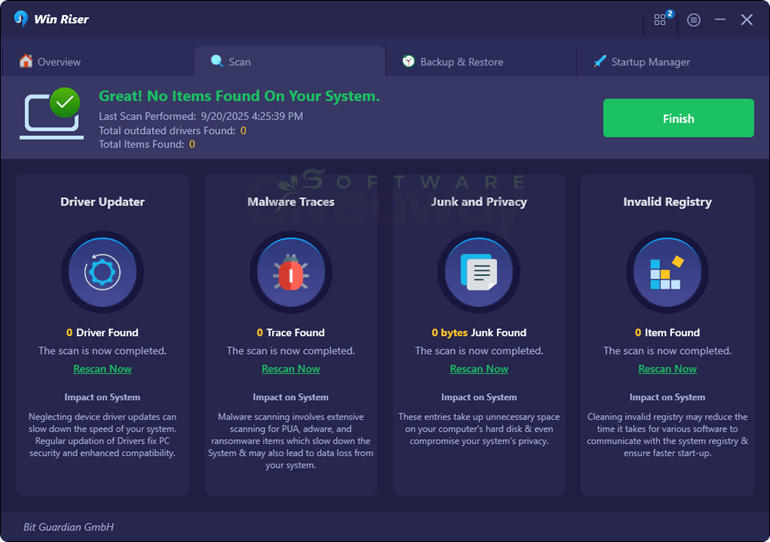This screenshot has width=770, height=542.
Task: Click the Scan magnifier icon
Action: 217,61
